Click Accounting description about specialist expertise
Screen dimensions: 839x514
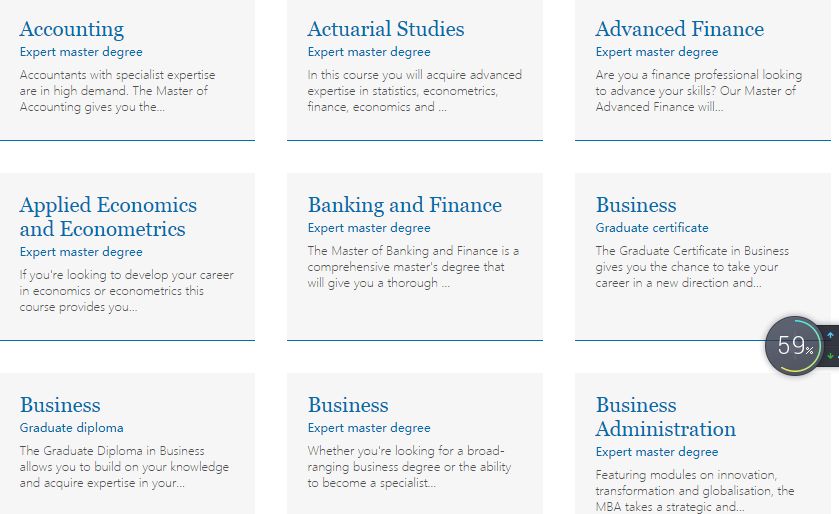point(117,91)
